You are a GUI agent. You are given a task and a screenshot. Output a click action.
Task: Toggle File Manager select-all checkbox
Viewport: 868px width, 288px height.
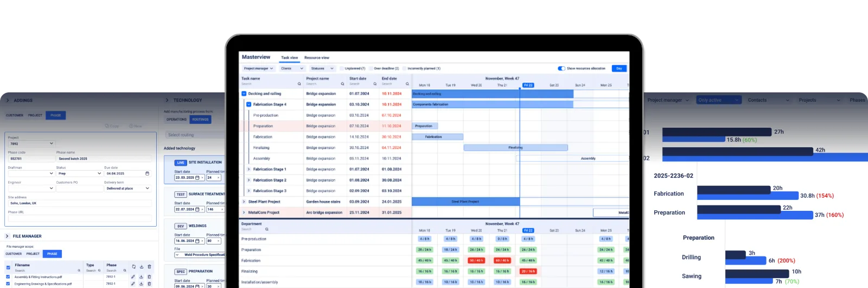pyautogui.click(x=8, y=267)
